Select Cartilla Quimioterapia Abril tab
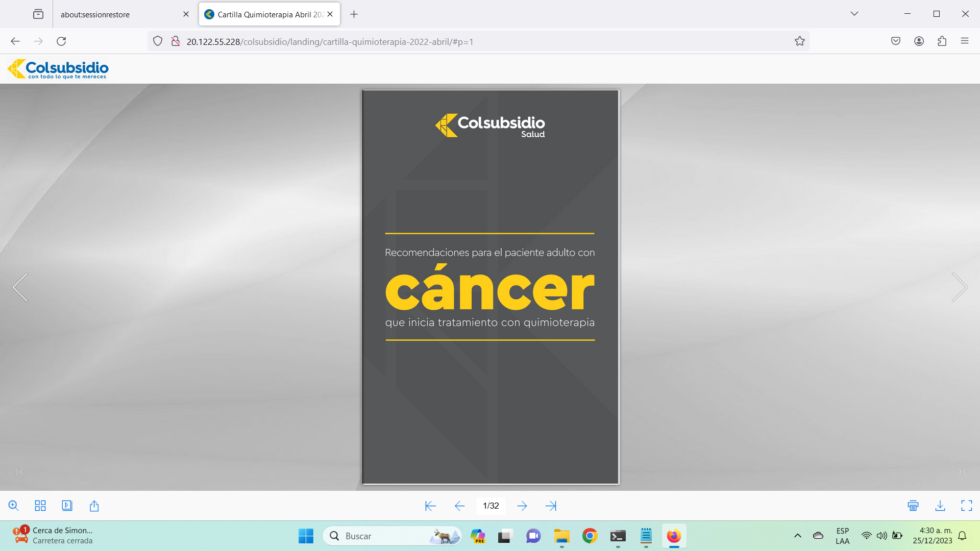This screenshot has width=980, height=551. 265,14
